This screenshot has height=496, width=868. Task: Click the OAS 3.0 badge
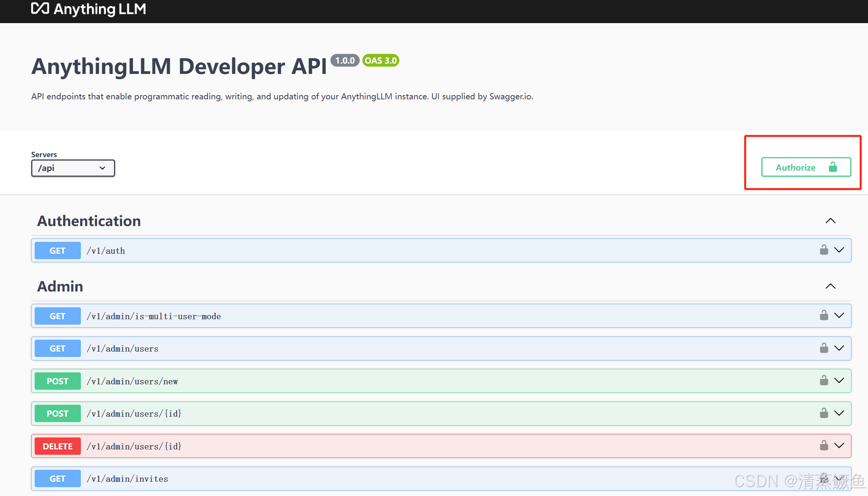tap(380, 60)
